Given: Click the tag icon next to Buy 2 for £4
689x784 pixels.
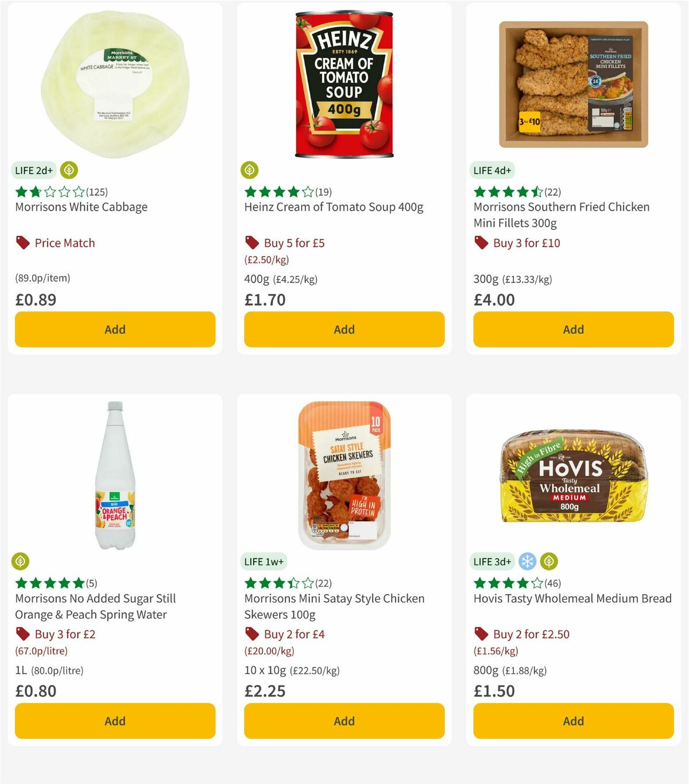Looking at the screenshot, I should point(250,634).
